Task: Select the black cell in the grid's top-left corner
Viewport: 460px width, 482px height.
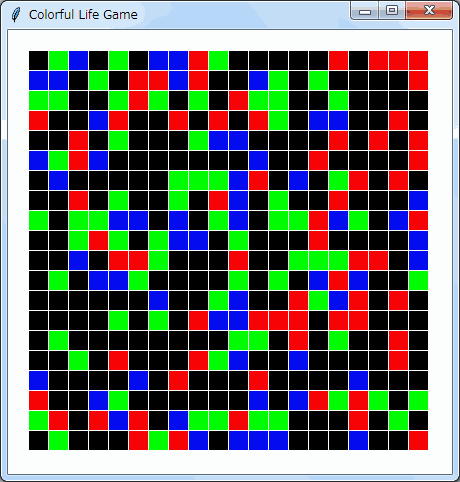Action: (38, 60)
